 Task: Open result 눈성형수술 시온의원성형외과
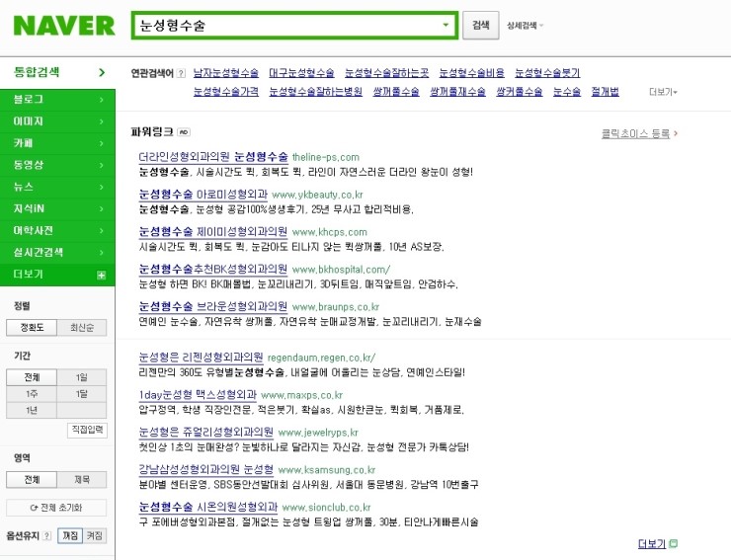pyautogui.click(x=207, y=507)
